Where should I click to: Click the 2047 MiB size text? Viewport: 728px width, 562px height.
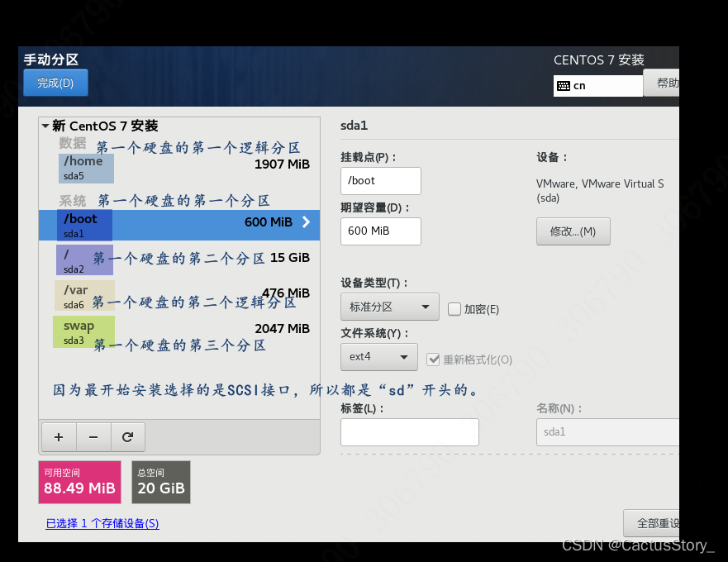pos(282,329)
